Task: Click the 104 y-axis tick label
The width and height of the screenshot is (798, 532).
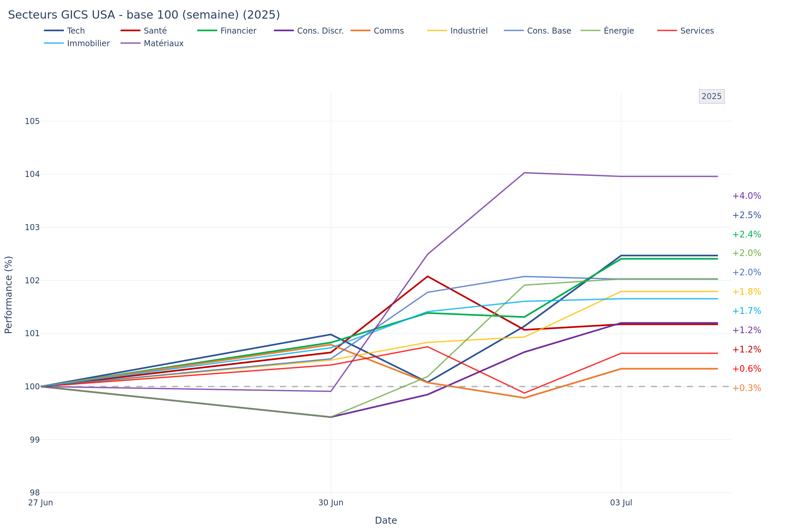Action: click(x=32, y=174)
